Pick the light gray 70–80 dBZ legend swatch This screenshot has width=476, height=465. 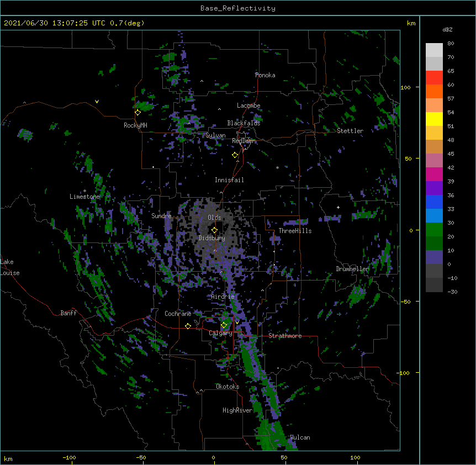click(x=434, y=50)
